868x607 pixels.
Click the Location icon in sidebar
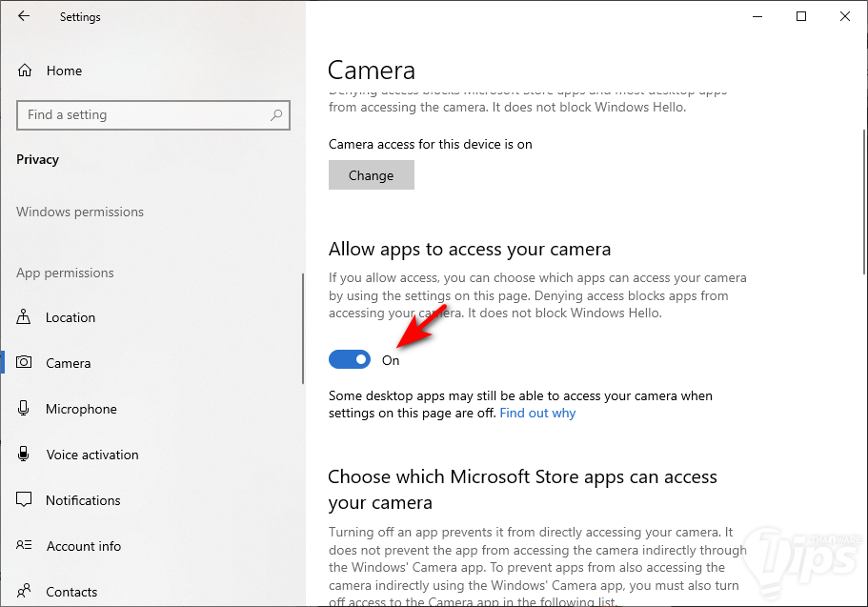[25, 317]
